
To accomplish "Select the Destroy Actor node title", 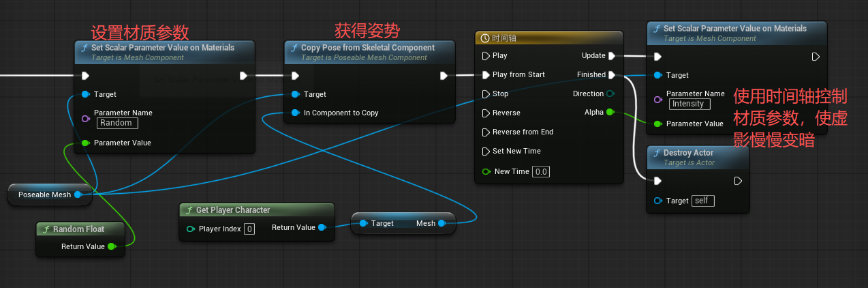I will click(688, 153).
